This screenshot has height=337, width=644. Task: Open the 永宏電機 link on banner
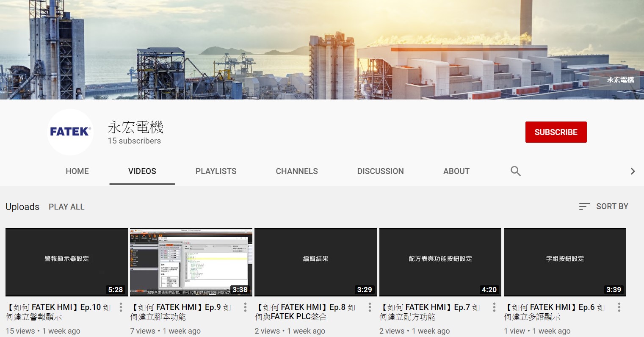[614, 80]
